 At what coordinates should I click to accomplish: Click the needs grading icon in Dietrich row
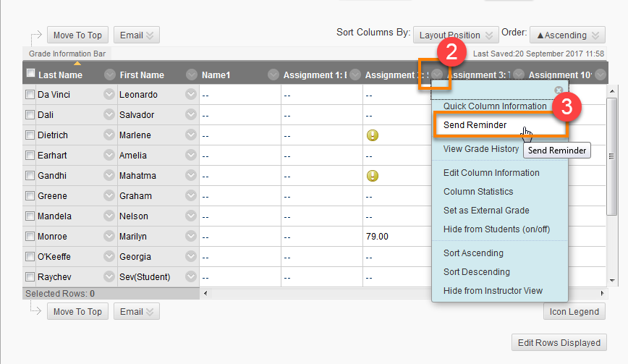coord(373,135)
